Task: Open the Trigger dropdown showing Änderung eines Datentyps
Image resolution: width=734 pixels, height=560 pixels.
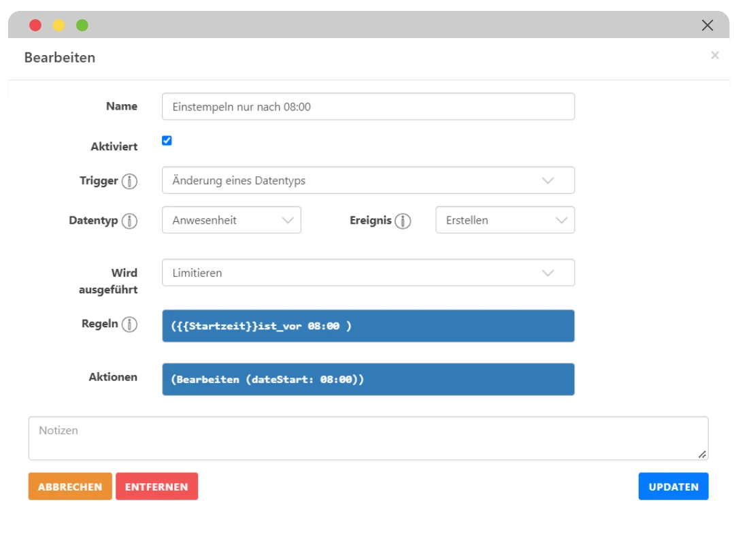Action: [367, 180]
